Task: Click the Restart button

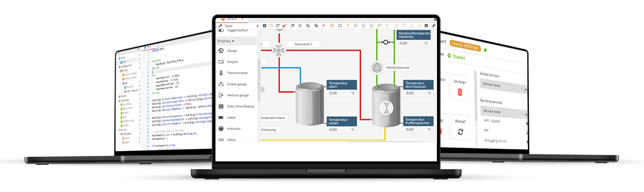Action: [x=460, y=127]
